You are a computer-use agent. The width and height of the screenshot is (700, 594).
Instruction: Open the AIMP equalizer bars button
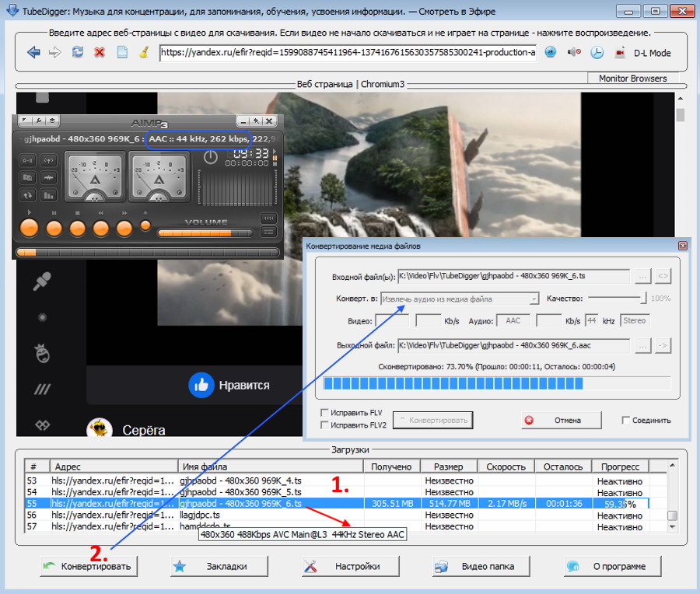point(48,195)
